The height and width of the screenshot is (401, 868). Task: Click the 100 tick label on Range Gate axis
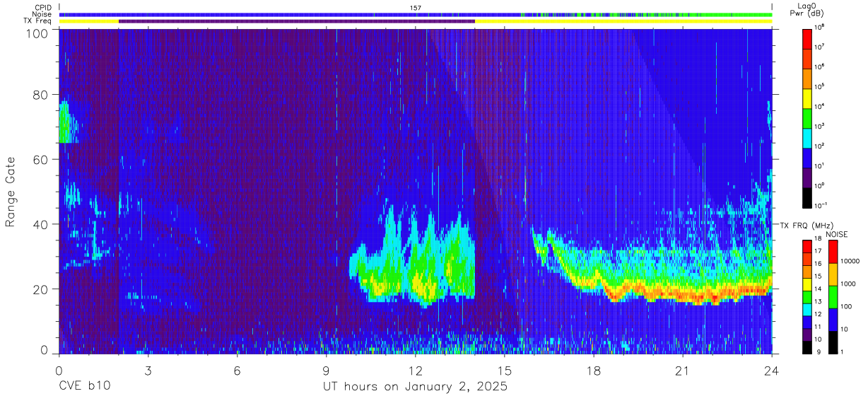(36, 33)
